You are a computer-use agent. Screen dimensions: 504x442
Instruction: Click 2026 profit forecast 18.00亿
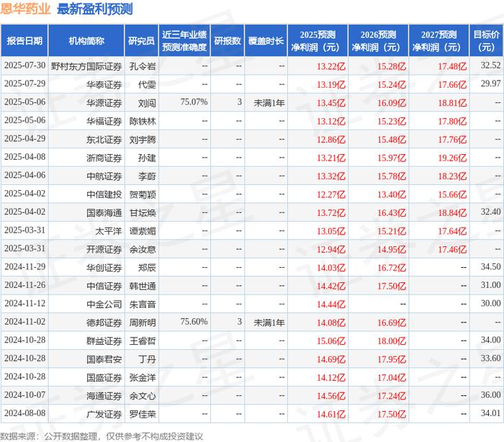pyautogui.click(x=392, y=341)
